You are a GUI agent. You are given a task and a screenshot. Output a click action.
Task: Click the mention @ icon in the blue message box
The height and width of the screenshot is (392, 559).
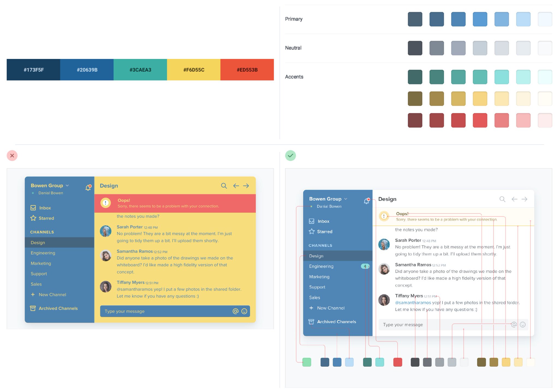coord(236,311)
